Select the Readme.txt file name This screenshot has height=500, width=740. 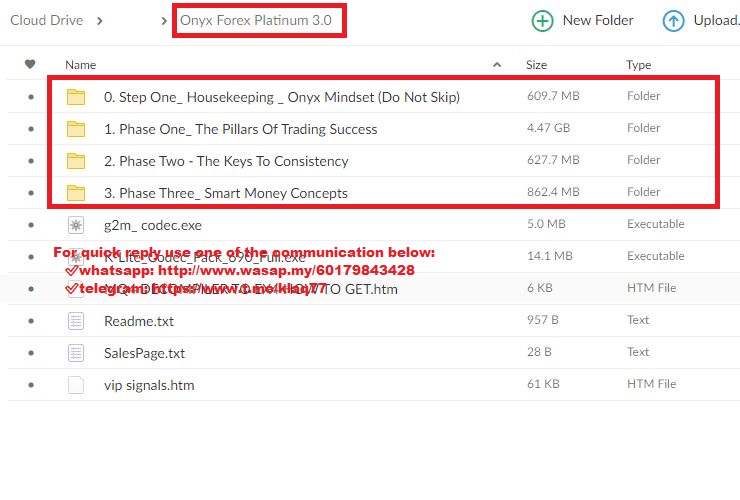139,322
